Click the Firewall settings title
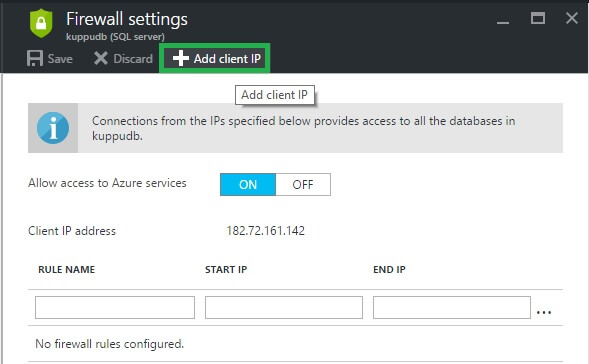589x364 pixels. pyautogui.click(x=127, y=19)
